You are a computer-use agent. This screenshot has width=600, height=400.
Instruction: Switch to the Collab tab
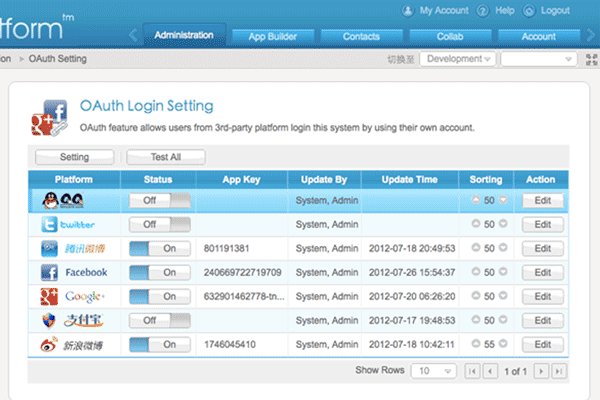tap(450, 37)
